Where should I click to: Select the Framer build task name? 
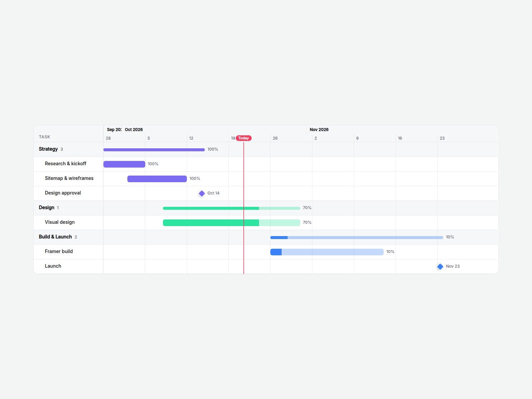[x=59, y=251]
